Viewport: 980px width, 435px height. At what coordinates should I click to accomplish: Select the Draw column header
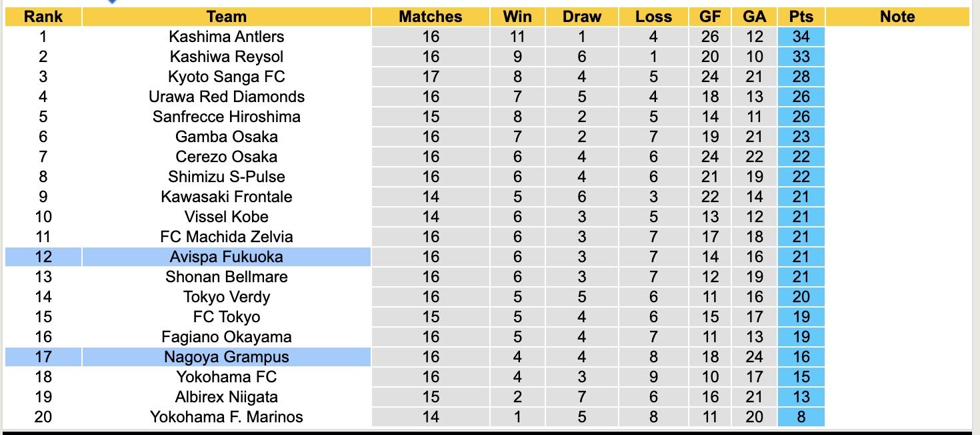point(582,17)
